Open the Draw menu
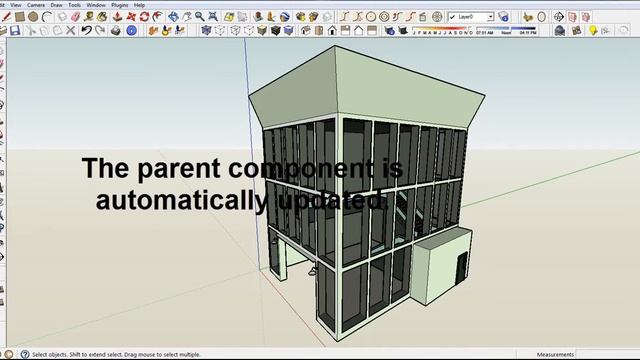This screenshot has width=640, height=360. click(56, 5)
